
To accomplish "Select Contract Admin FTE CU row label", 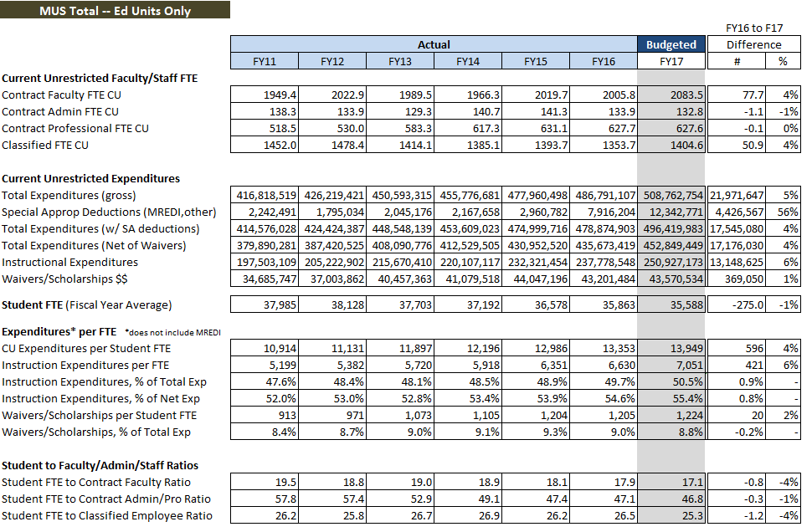I will [60, 111].
